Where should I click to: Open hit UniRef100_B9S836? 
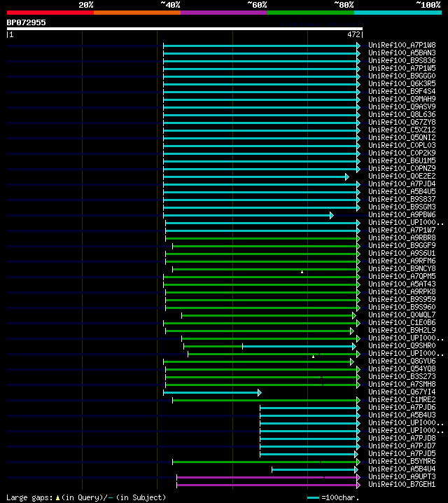(402, 60)
